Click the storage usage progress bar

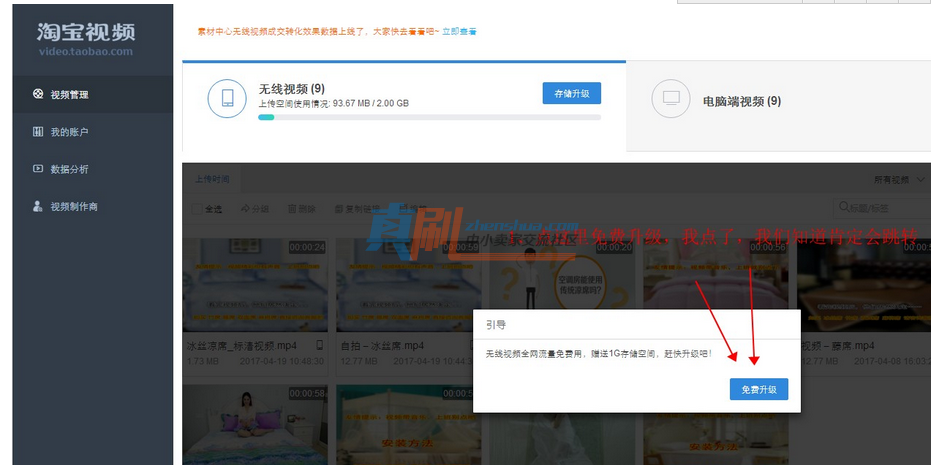[x=429, y=117]
